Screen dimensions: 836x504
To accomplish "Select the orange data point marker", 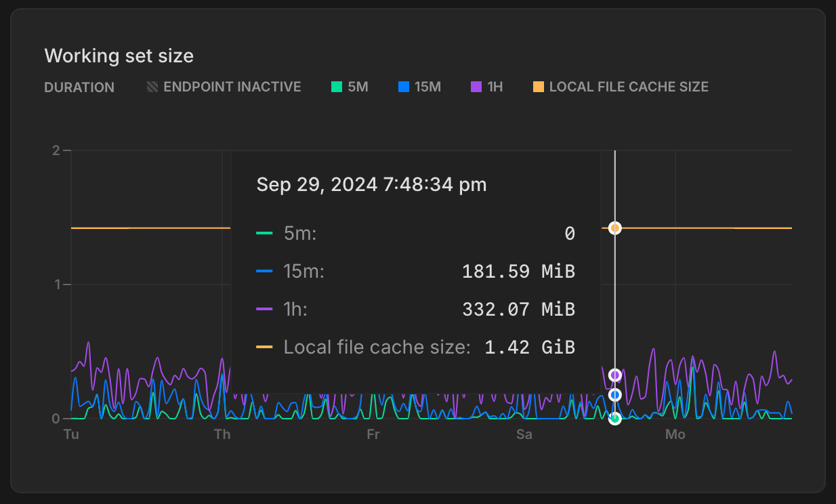I will click(x=614, y=228).
